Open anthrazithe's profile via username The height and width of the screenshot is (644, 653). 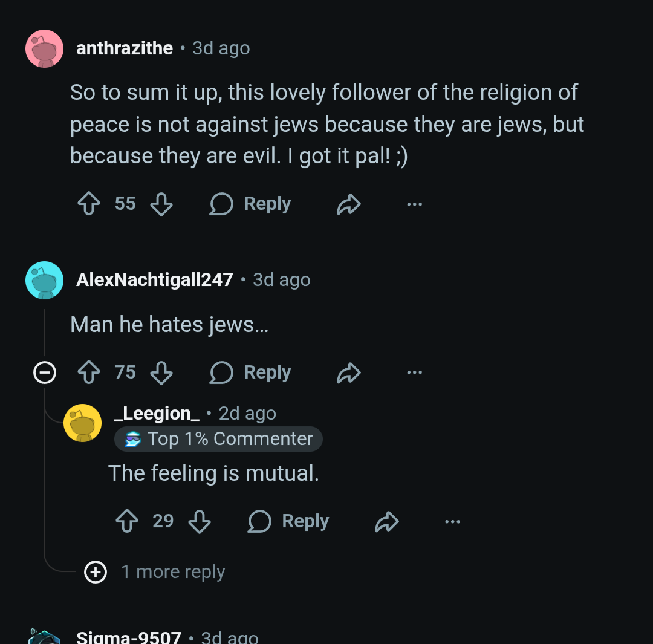(125, 48)
